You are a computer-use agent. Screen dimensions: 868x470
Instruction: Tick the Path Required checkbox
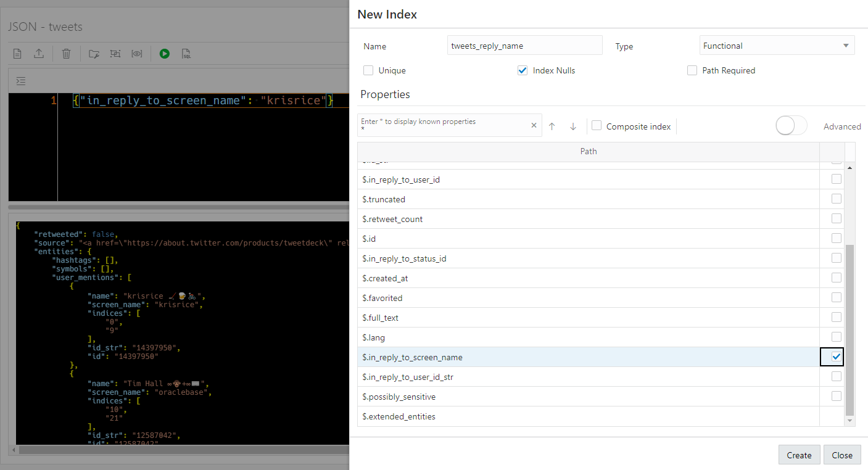(692, 70)
